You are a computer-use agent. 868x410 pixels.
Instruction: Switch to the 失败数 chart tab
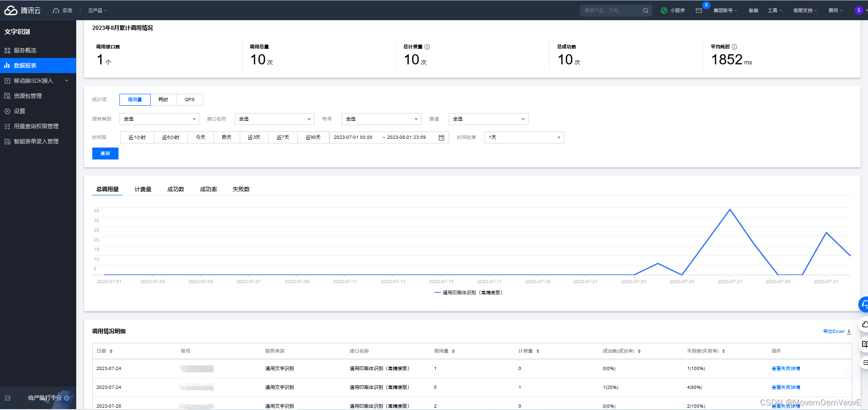pyautogui.click(x=241, y=189)
